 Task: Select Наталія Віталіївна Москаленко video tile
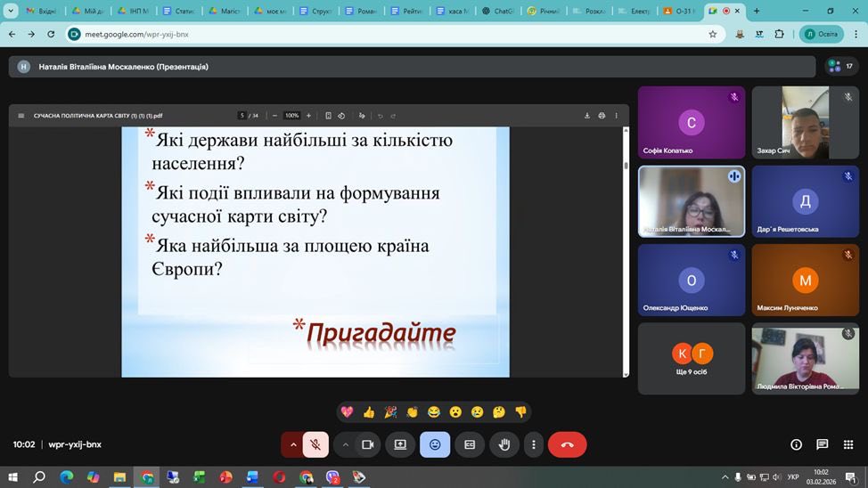tap(692, 201)
